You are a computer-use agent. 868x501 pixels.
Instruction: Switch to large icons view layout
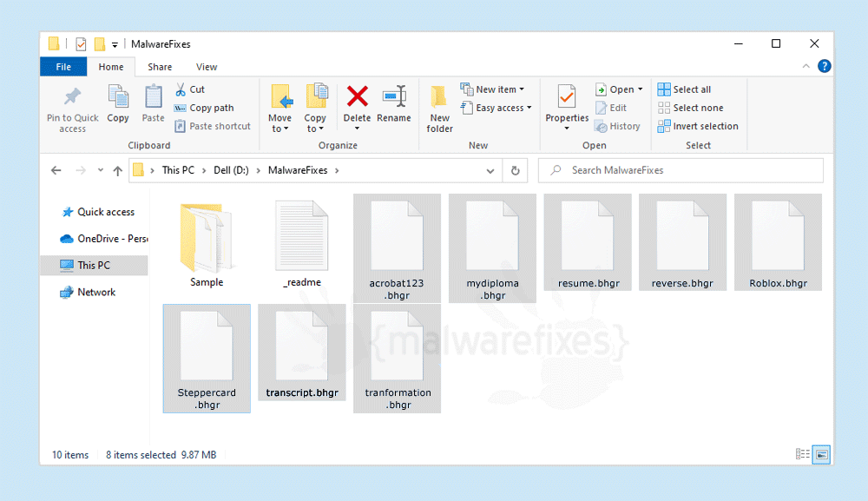[822, 454]
